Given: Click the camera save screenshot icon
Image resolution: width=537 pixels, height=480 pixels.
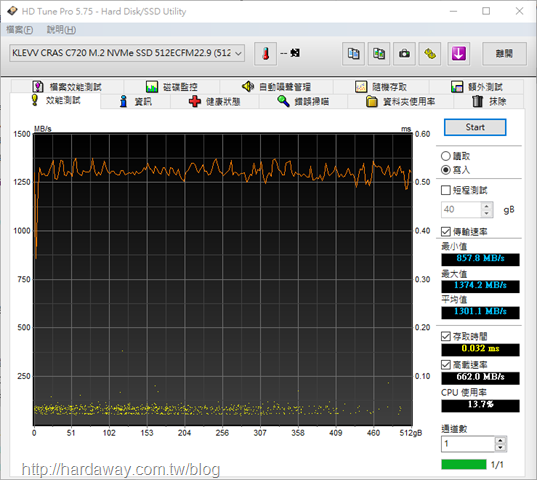Looking at the screenshot, I should coord(404,54).
